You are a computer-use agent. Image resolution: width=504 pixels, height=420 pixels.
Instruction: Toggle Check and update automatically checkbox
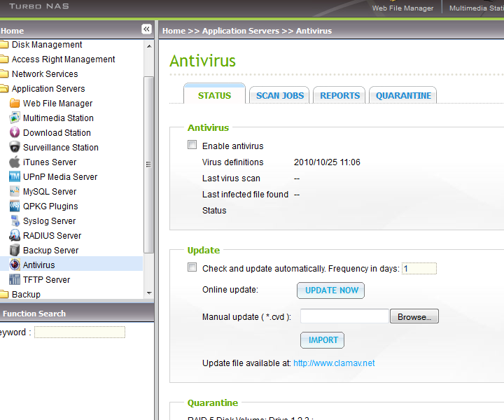click(192, 267)
